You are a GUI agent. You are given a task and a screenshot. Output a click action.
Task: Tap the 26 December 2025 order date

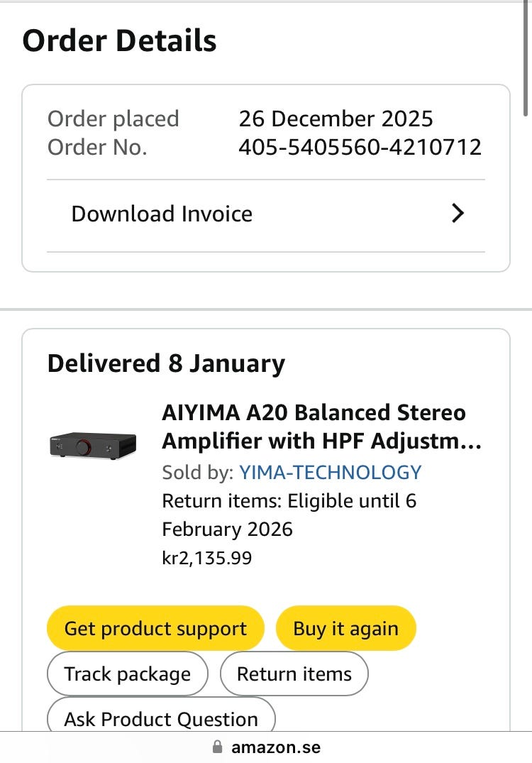click(336, 119)
